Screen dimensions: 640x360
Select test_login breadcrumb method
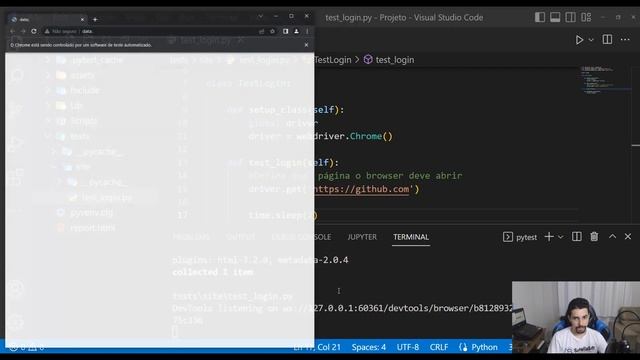click(389, 60)
